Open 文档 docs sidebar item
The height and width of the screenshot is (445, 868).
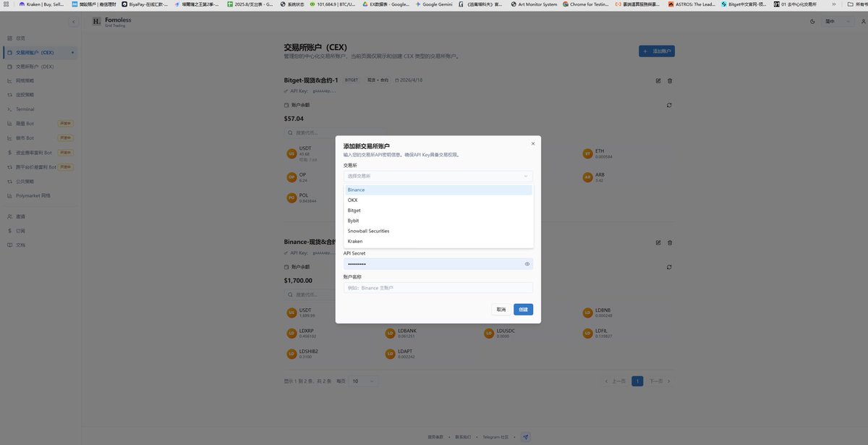[x=40, y=245]
